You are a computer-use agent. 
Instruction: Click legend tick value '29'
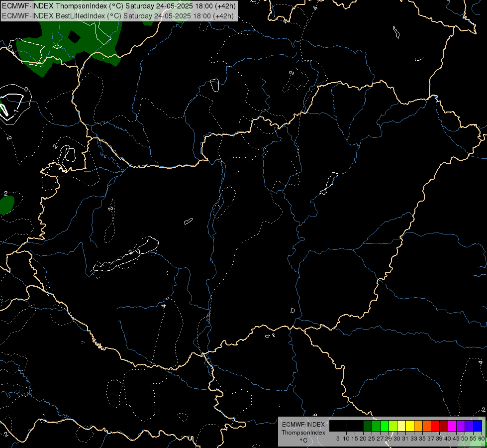pos(389,439)
